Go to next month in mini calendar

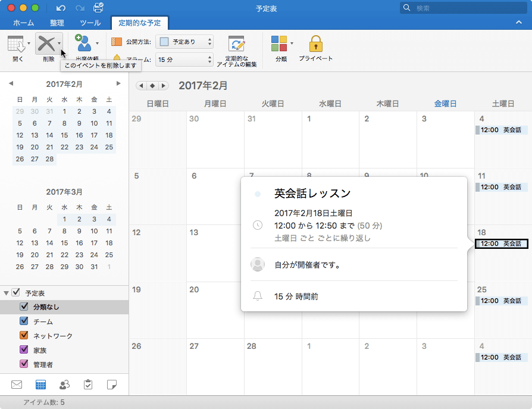tap(118, 83)
